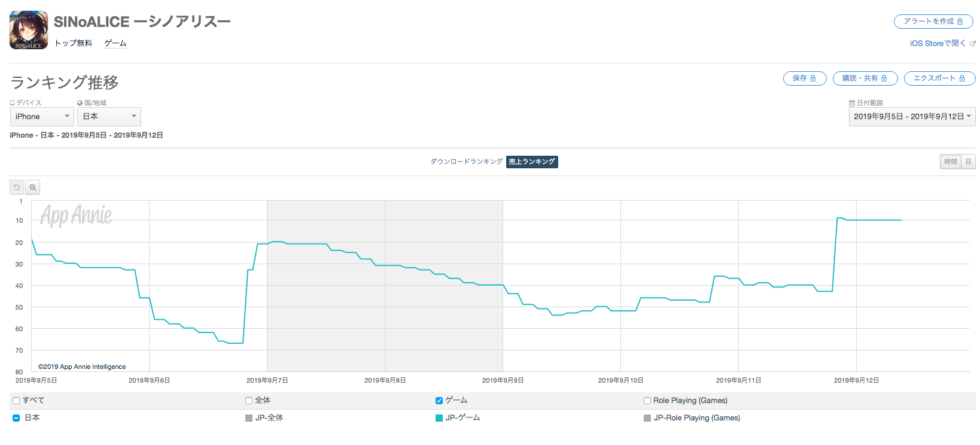Screen dimensions: 980x445
Task: Click the magnifier zoom icon above chart
Action: click(33, 187)
